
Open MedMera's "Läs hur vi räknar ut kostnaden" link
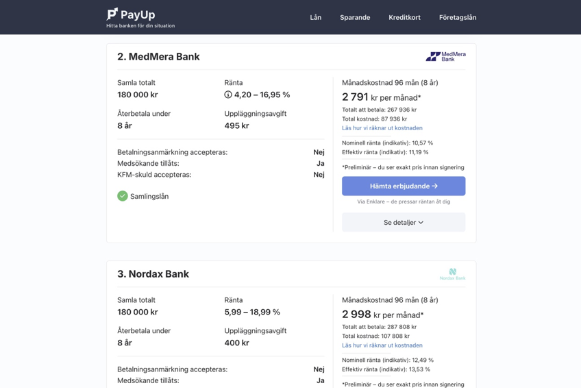pyautogui.click(x=382, y=128)
